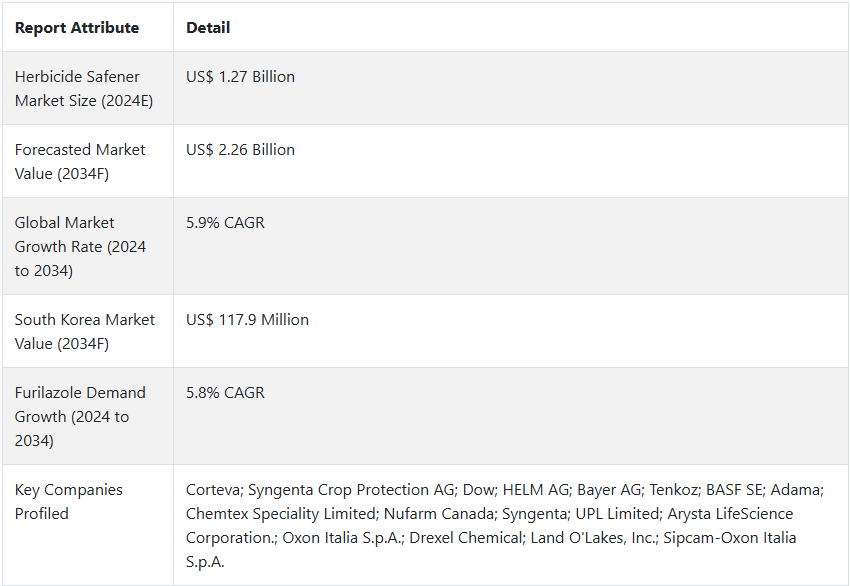Screen dimensions: 850x586
Task: Select the Herbicide Safener Market Size label
Action: click(x=84, y=88)
